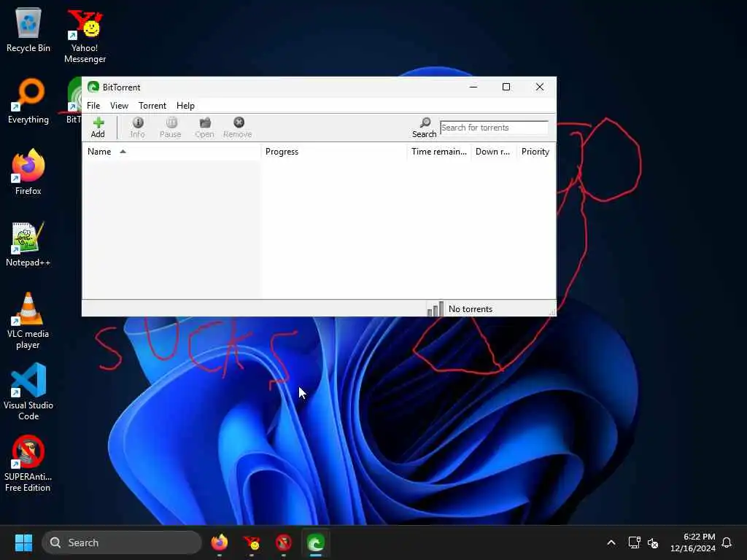Minimize the BitTorrent window
The width and height of the screenshot is (747, 560).
473,87
